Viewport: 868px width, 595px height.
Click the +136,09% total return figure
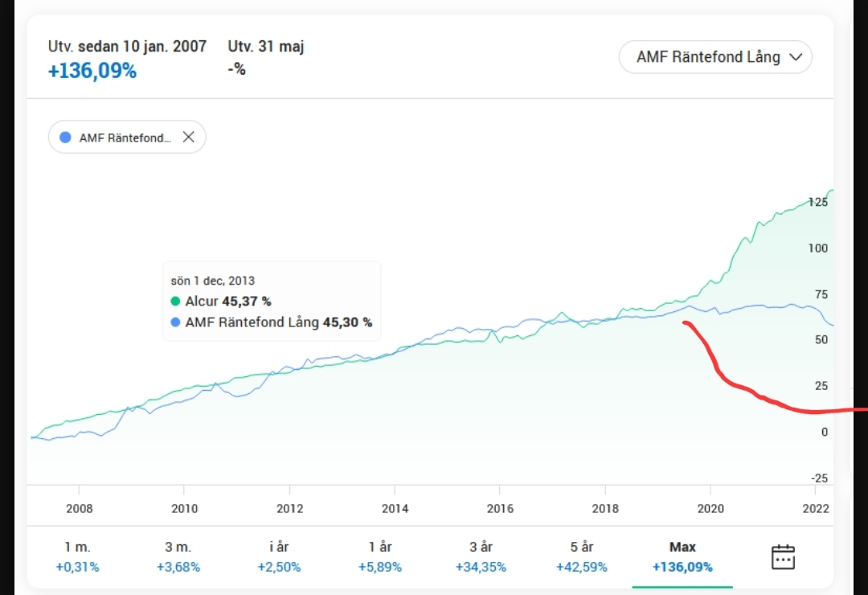92,71
